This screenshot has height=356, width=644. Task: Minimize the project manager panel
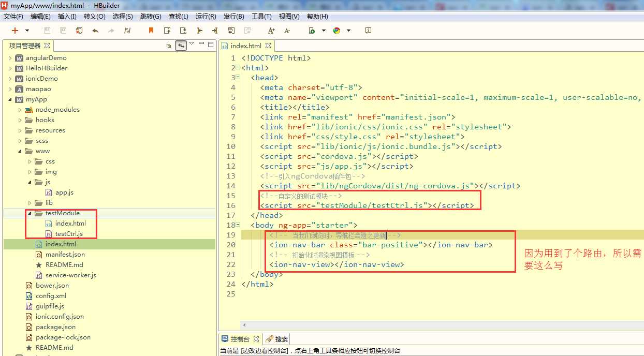coord(201,44)
